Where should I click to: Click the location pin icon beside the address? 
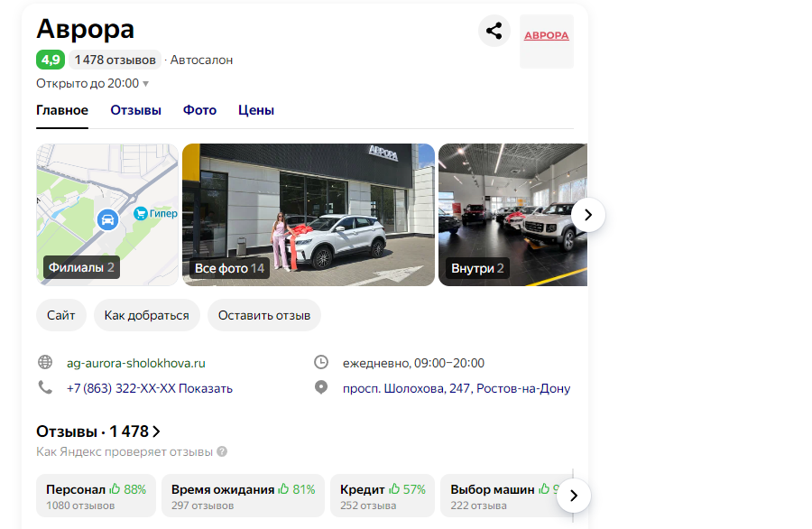tap(321, 387)
